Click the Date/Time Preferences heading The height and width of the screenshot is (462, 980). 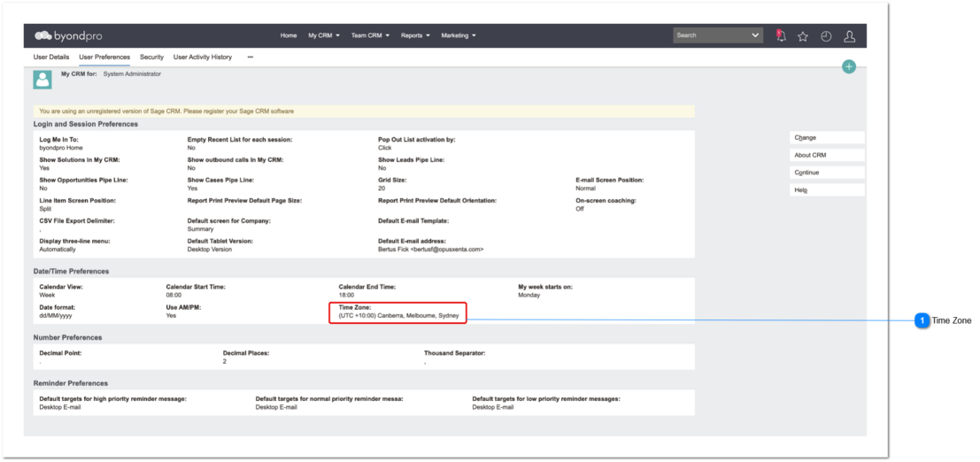pyautogui.click(x=71, y=272)
